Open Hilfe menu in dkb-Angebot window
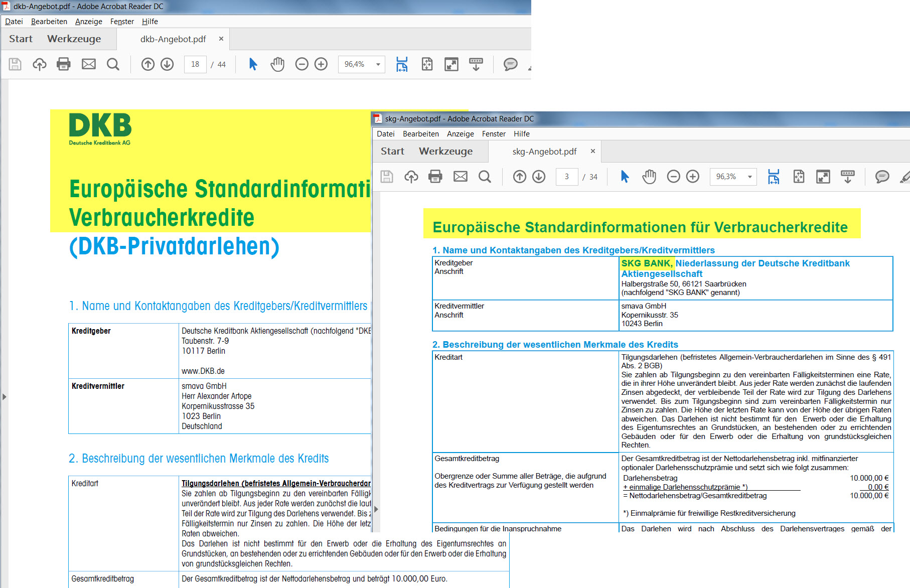 click(x=150, y=22)
